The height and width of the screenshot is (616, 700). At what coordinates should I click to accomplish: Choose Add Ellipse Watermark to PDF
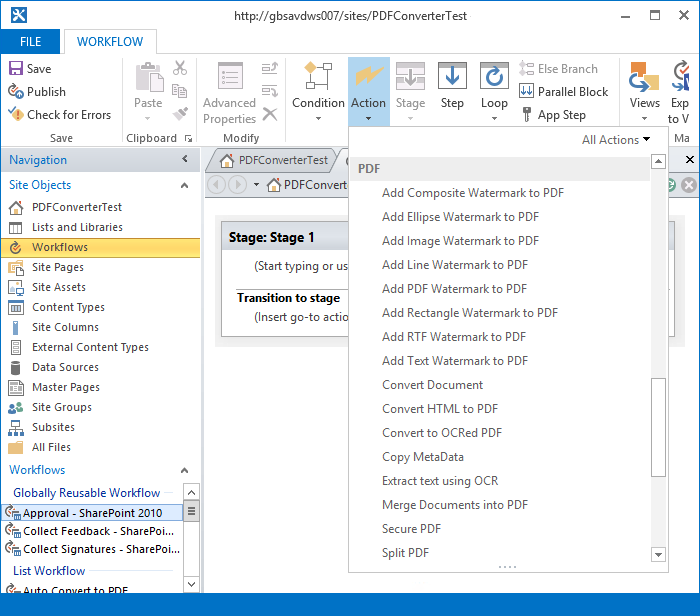pos(460,217)
